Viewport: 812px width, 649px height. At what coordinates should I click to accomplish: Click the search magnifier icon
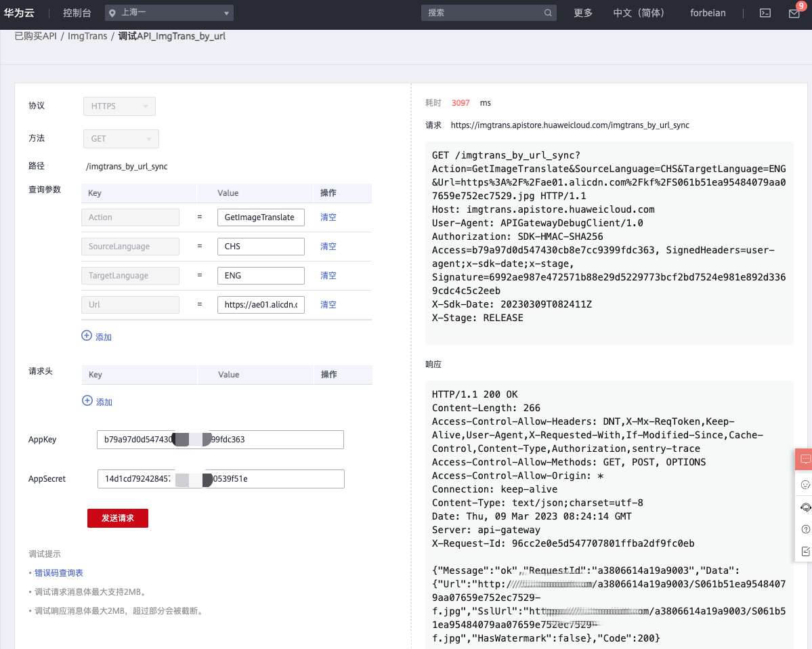coord(548,13)
